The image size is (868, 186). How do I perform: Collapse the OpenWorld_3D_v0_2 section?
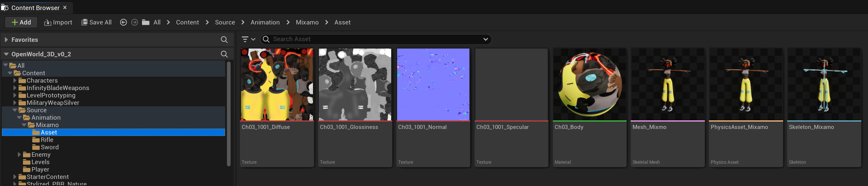6,54
